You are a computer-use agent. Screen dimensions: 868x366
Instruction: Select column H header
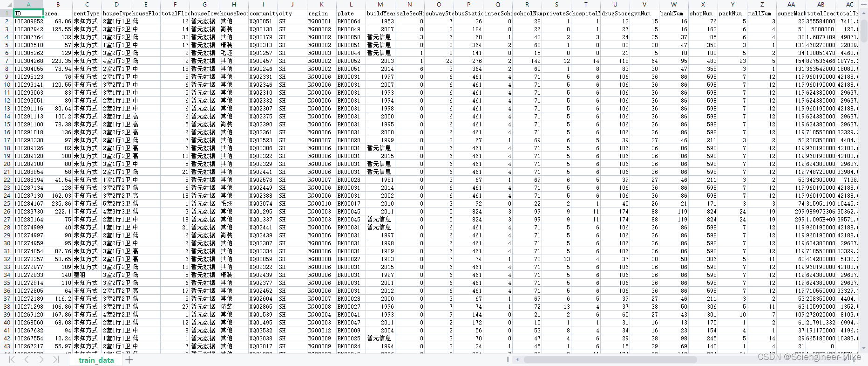click(x=234, y=4)
